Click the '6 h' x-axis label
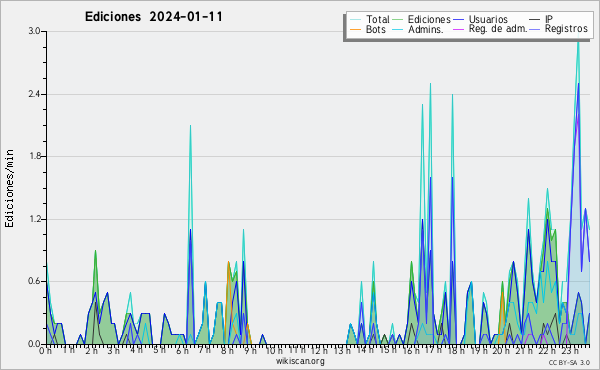 182,351
